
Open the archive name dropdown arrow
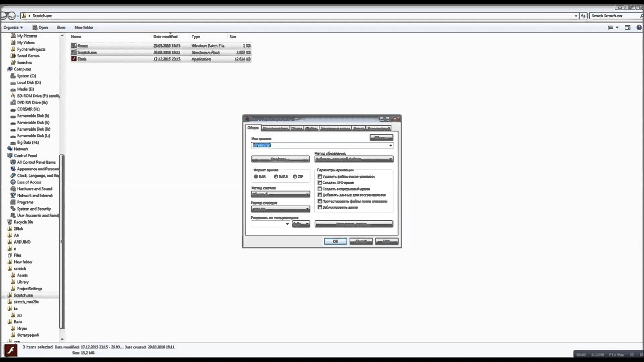coord(390,145)
